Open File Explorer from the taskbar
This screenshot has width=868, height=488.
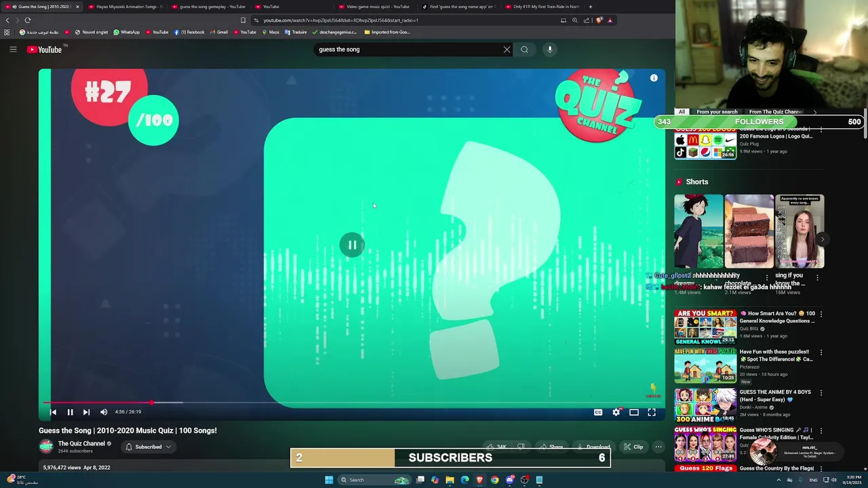pyautogui.click(x=450, y=480)
